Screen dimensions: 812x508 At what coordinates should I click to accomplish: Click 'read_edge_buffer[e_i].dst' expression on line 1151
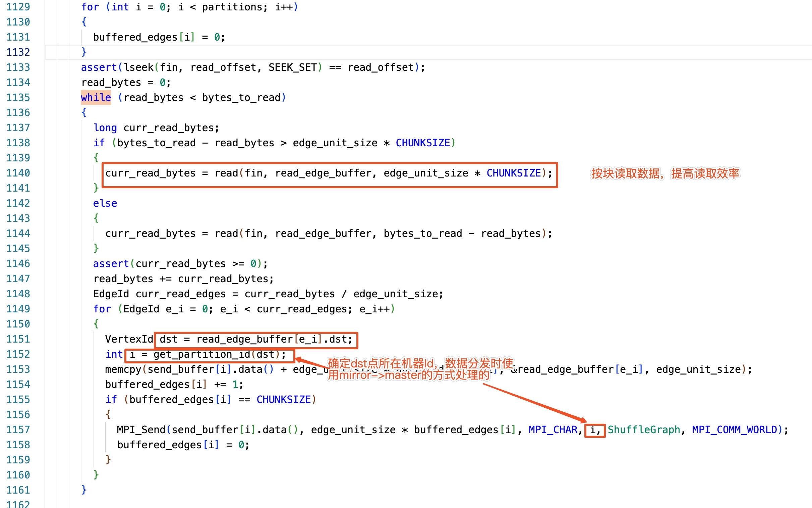tap(272, 339)
